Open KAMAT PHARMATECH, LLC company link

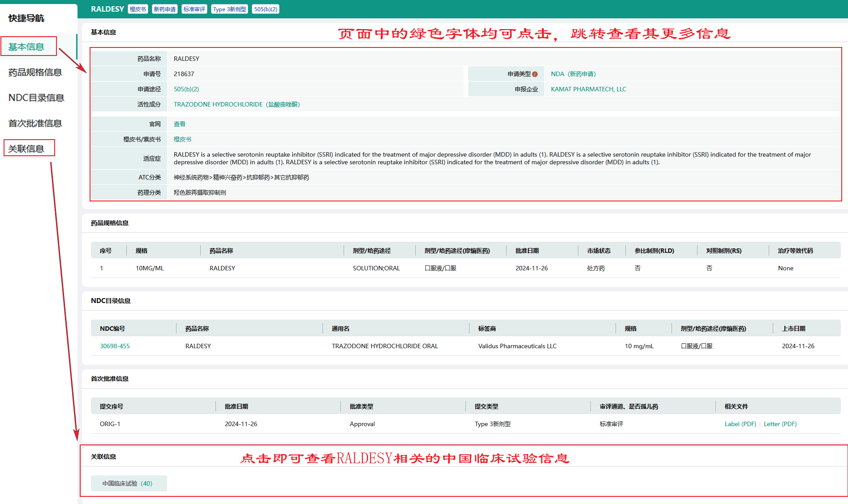(588, 90)
